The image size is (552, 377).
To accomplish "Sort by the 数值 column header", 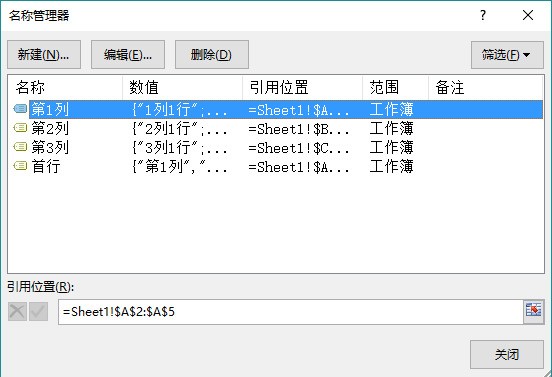I will tap(182, 87).
